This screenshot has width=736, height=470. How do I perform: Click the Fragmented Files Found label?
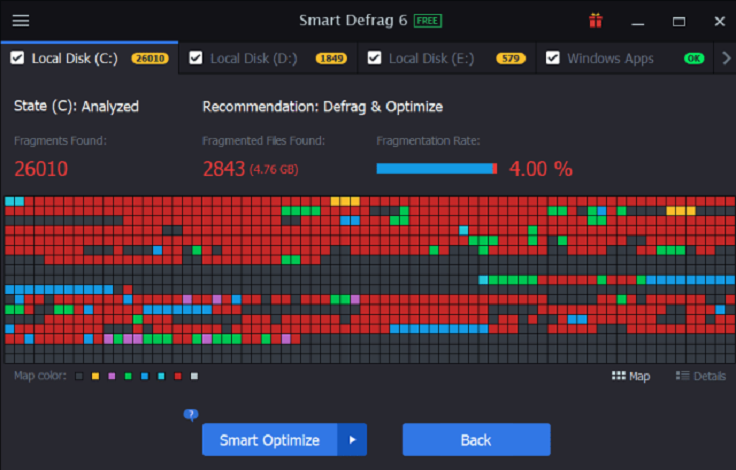[x=263, y=141]
